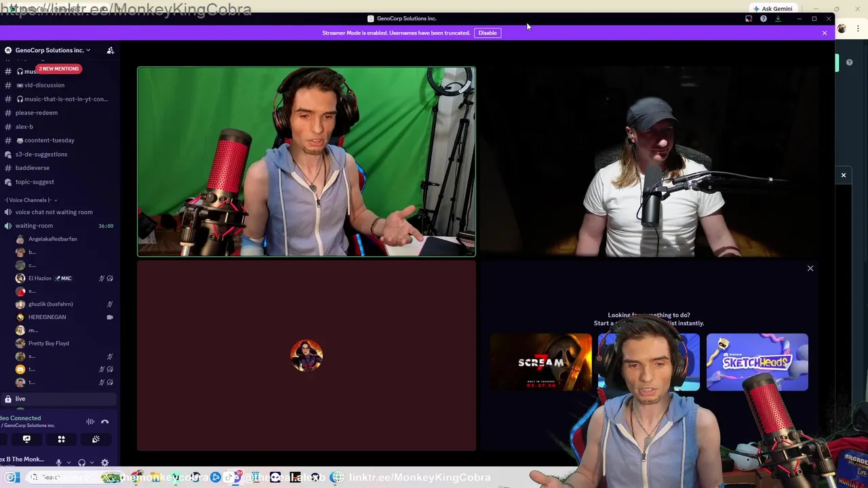868x488 pixels.
Task: Jump to the 2 NEW MENTIONS pill
Action: pyautogui.click(x=59, y=68)
